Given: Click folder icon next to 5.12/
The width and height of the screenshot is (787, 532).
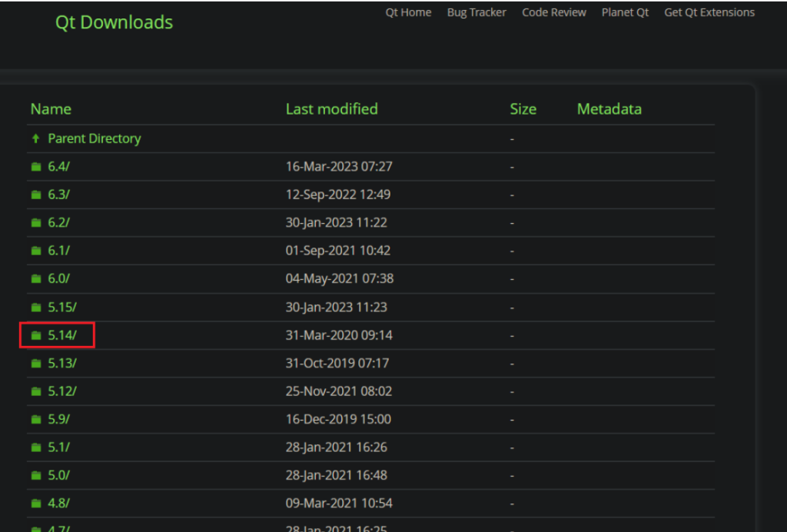Looking at the screenshot, I should [36, 391].
